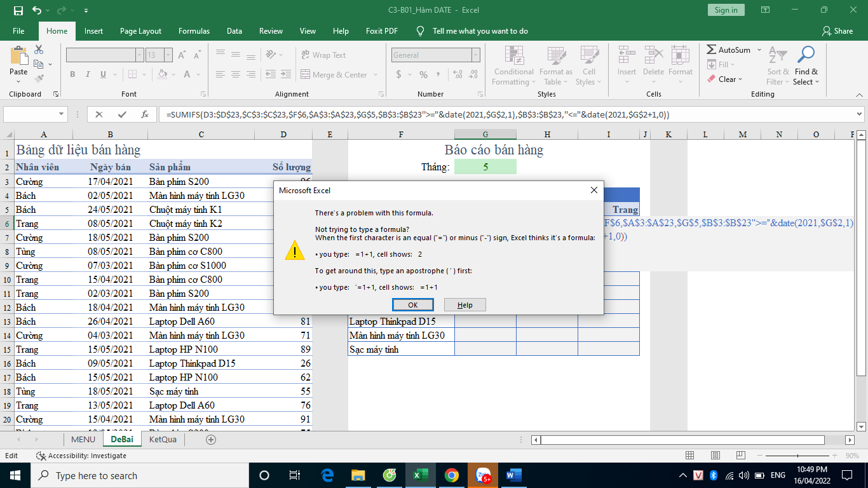Screen dimensions: 868x488
Task: Click the Type here to search box
Action: click(x=140, y=475)
